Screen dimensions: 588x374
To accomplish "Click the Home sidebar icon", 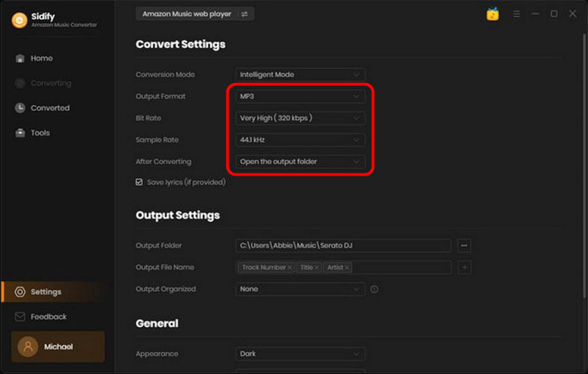I will pos(20,59).
